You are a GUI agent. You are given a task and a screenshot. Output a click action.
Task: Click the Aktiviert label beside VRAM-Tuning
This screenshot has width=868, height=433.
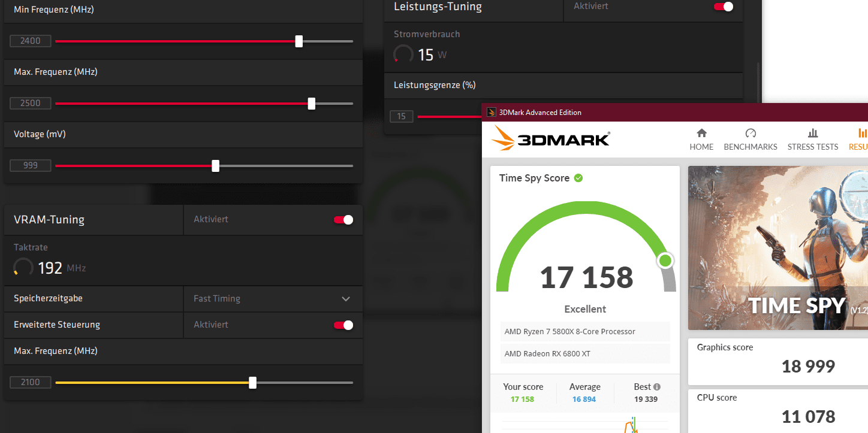[x=211, y=220]
